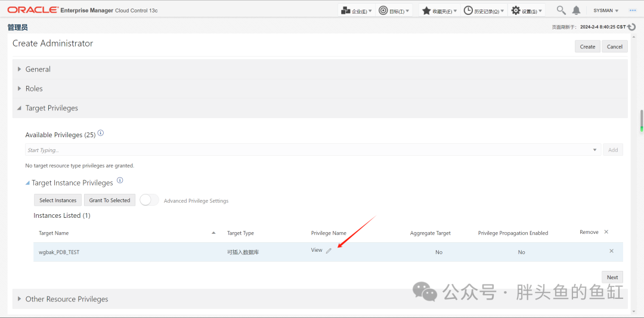Viewport: 644px width, 318px height.
Task: Click the info icon beside Target Instance Privileges
Action: click(120, 180)
